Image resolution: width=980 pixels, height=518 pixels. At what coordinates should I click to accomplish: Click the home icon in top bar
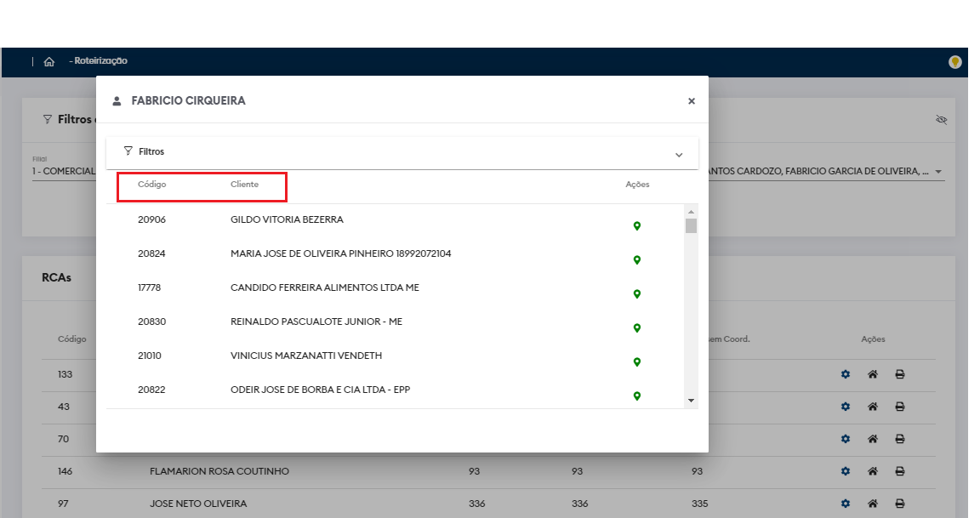point(49,61)
